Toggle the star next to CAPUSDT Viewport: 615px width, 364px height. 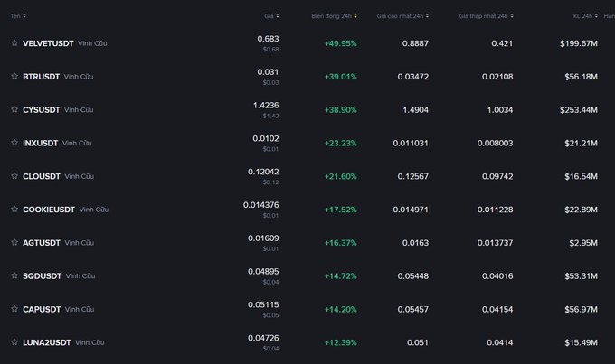coord(14,309)
